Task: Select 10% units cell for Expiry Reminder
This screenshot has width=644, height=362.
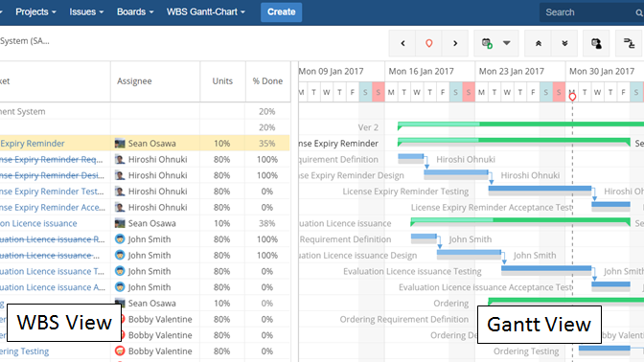Action: [221, 144]
